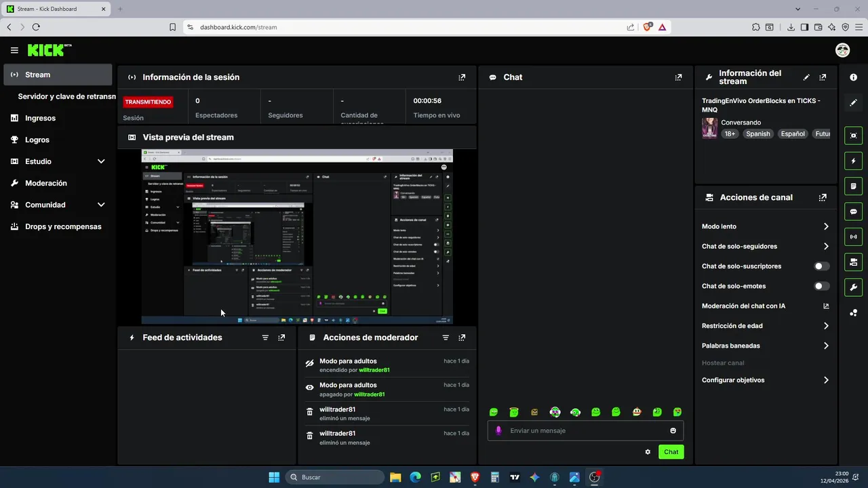Viewport: 868px width, 488px height.
Task: Pop out the Acciones de moderador panel
Action: click(462, 338)
